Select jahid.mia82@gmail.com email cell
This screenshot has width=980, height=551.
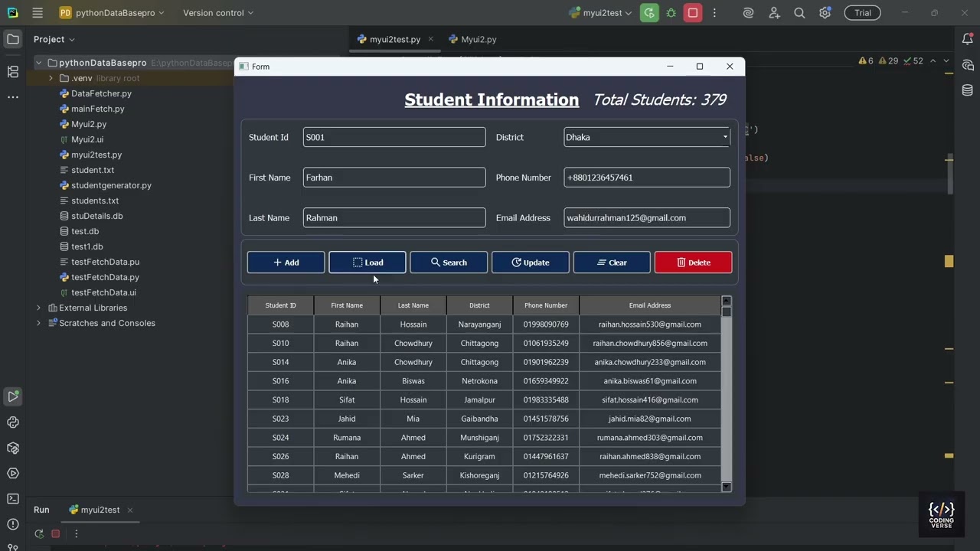pyautogui.click(x=650, y=419)
